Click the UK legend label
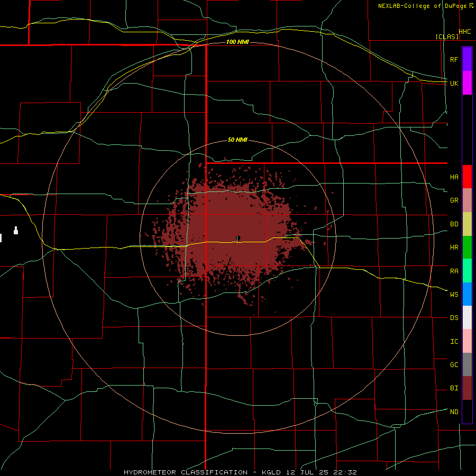 pos(454,83)
